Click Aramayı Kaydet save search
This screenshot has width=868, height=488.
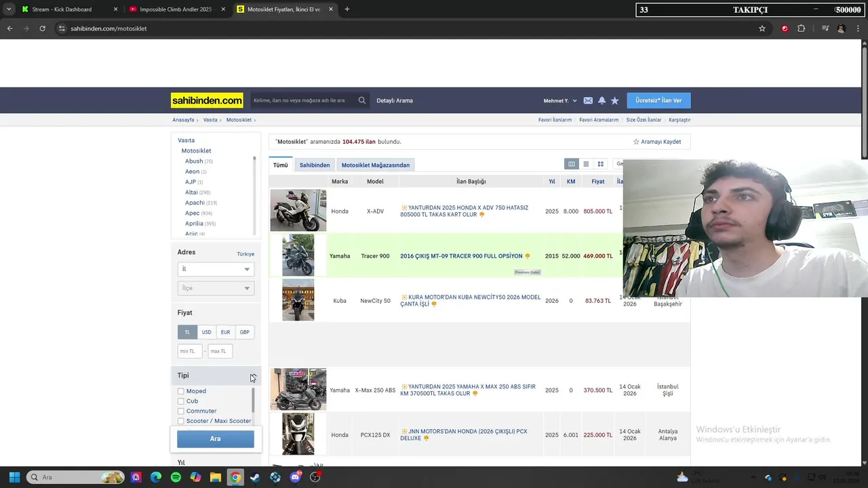657,142
